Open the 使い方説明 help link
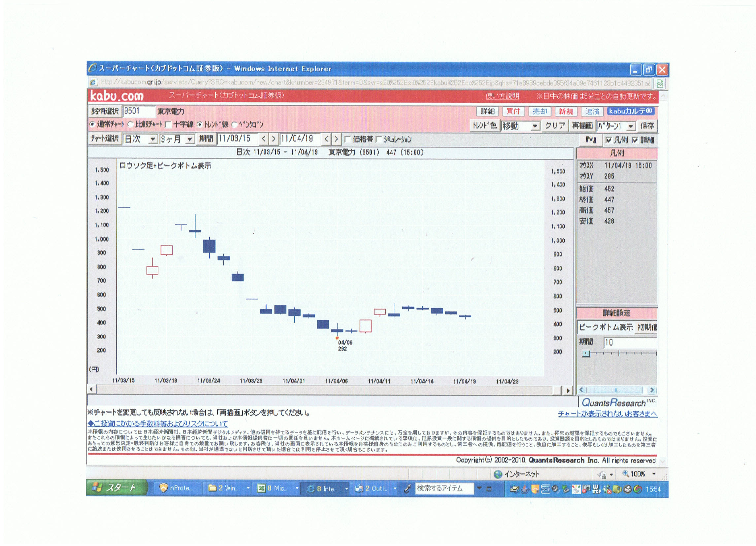The width and height of the screenshot is (756, 546). 502,96
